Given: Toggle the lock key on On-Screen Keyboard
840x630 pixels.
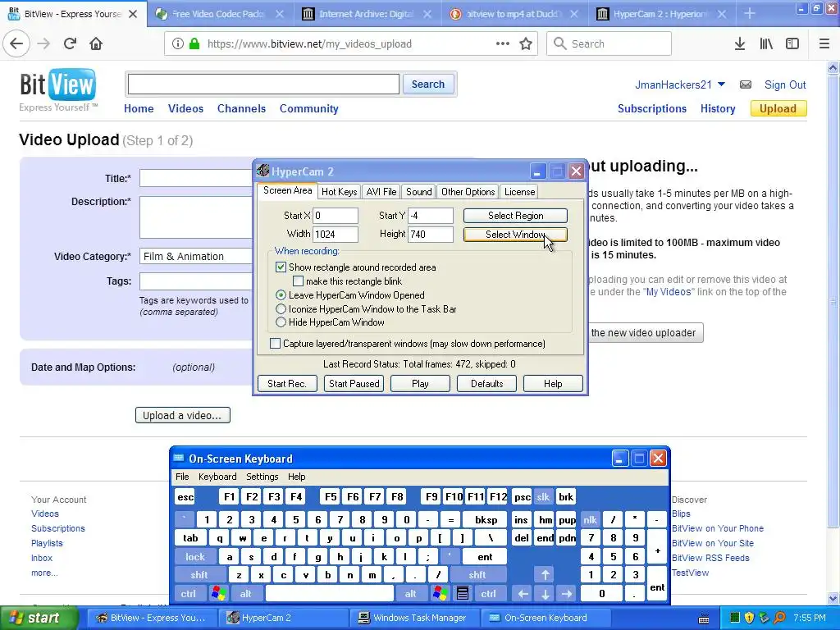Looking at the screenshot, I should (x=195, y=557).
